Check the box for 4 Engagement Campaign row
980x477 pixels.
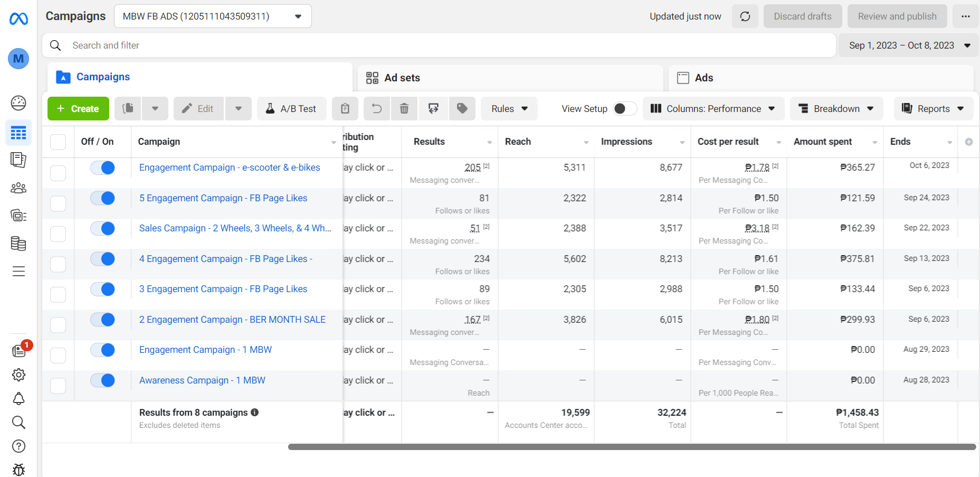(x=58, y=264)
